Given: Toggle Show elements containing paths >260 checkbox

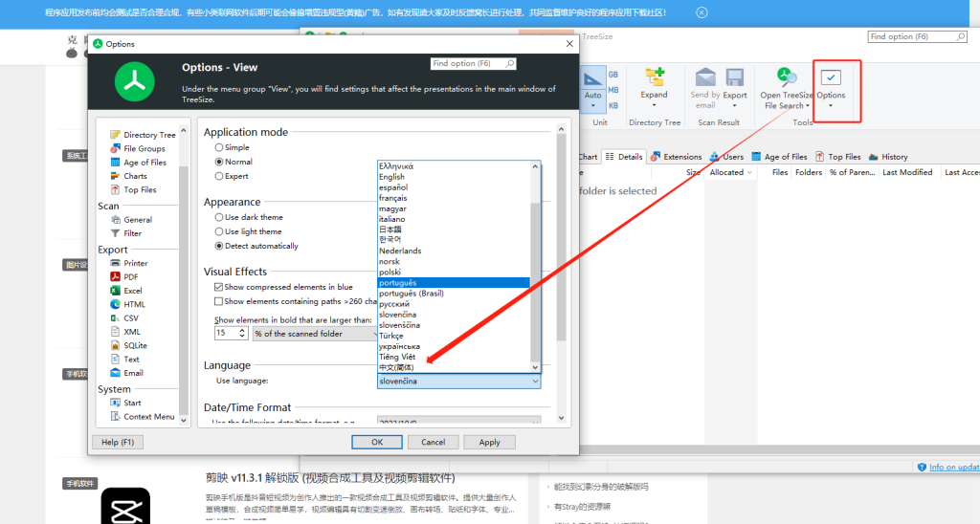Looking at the screenshot, I should pos(218,301).
